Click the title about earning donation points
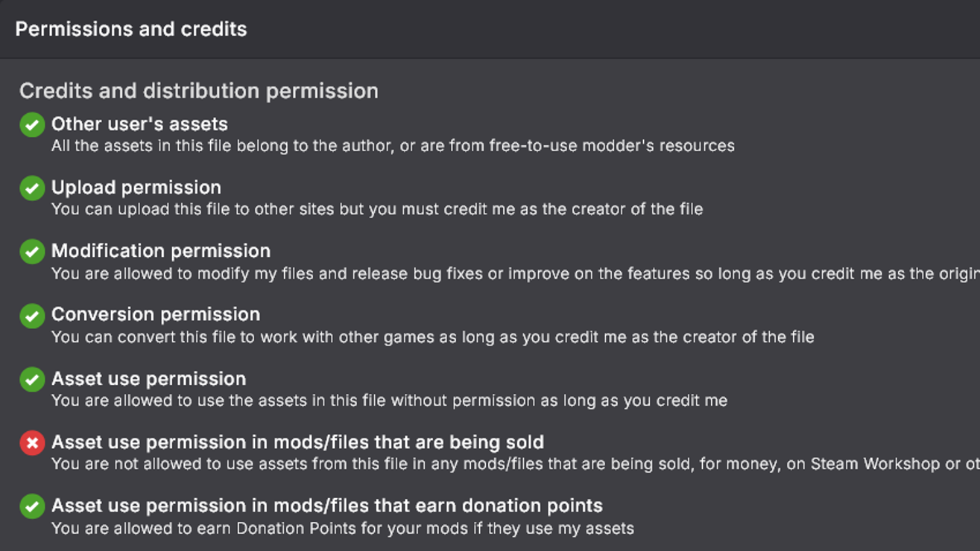This screenshot has width=980, height=551. tap(326, 506)
